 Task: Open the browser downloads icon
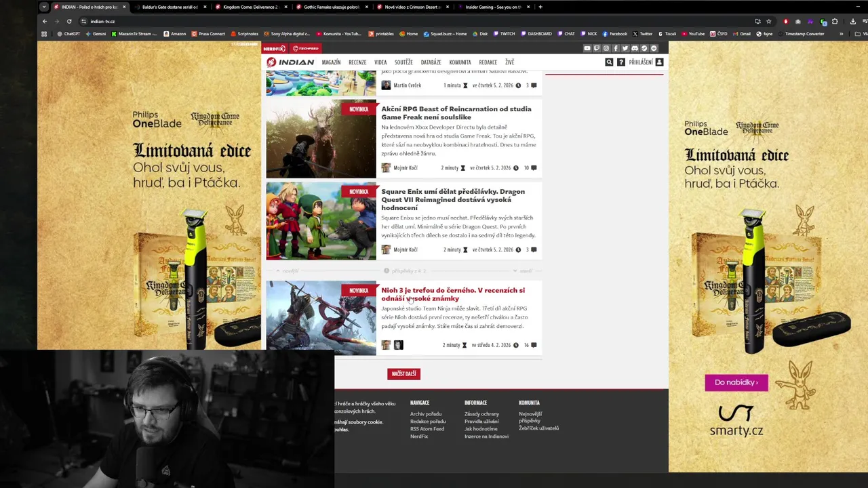click(x=853, y=21)
